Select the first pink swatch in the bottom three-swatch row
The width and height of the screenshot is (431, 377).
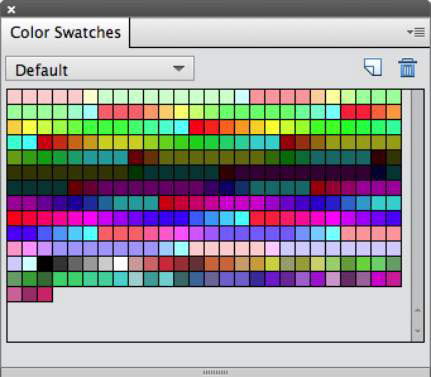[x=14, y=294]
